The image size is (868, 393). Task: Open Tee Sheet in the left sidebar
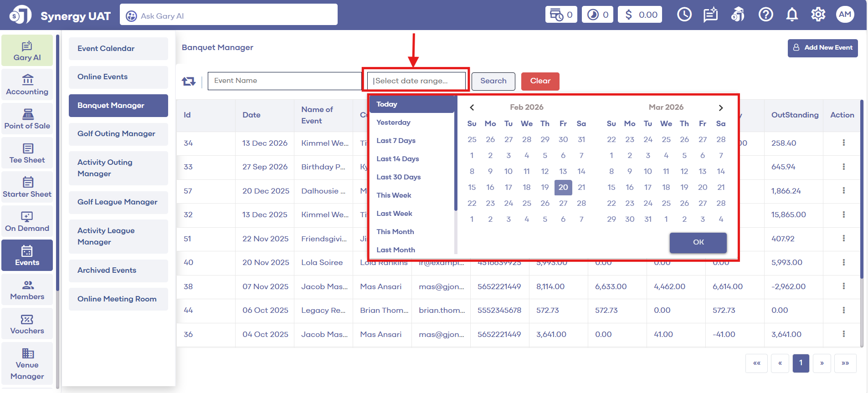27,153
